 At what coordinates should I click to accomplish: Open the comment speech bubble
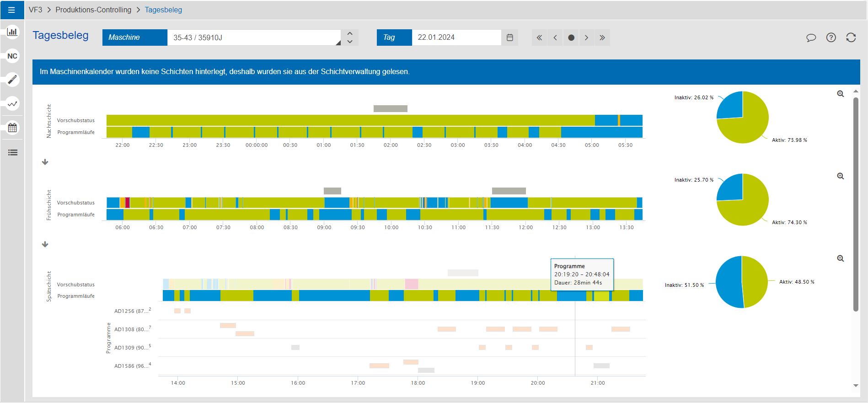tap(811, 38)
